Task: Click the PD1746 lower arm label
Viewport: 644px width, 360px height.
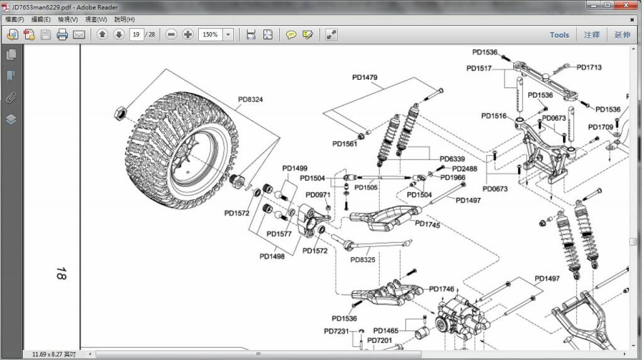Action: (441, 289)
